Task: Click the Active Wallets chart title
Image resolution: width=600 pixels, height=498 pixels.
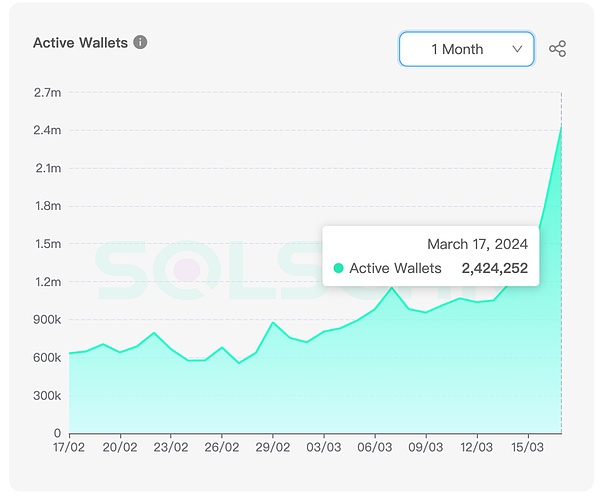Action: pyautogui.click(x=80, y=43)
